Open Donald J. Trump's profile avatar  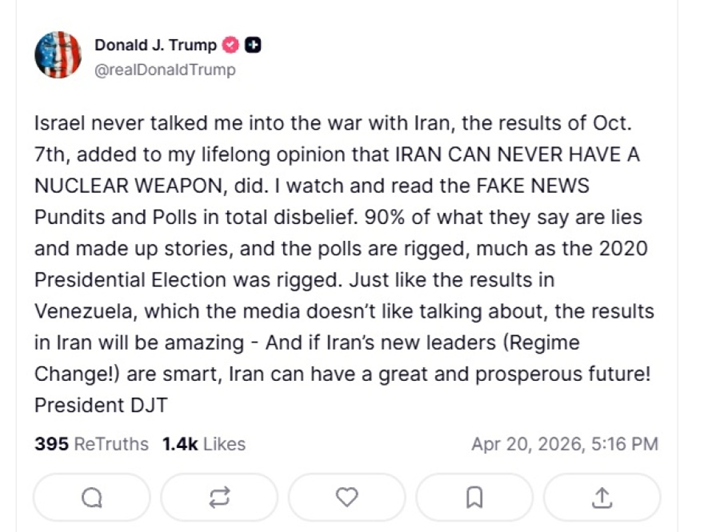[58, 55]
